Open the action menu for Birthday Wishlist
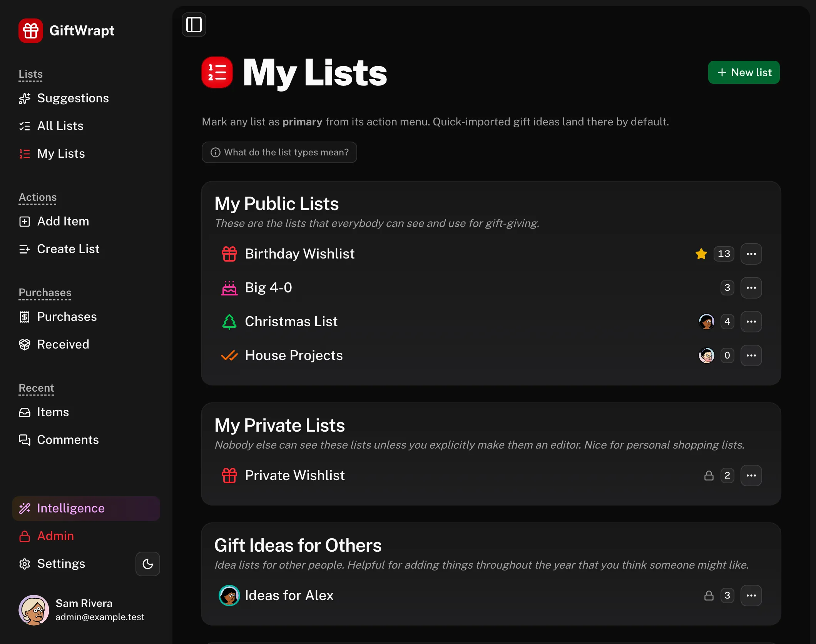The height and width of the screenshot is (644, 816). coord(751,254)
